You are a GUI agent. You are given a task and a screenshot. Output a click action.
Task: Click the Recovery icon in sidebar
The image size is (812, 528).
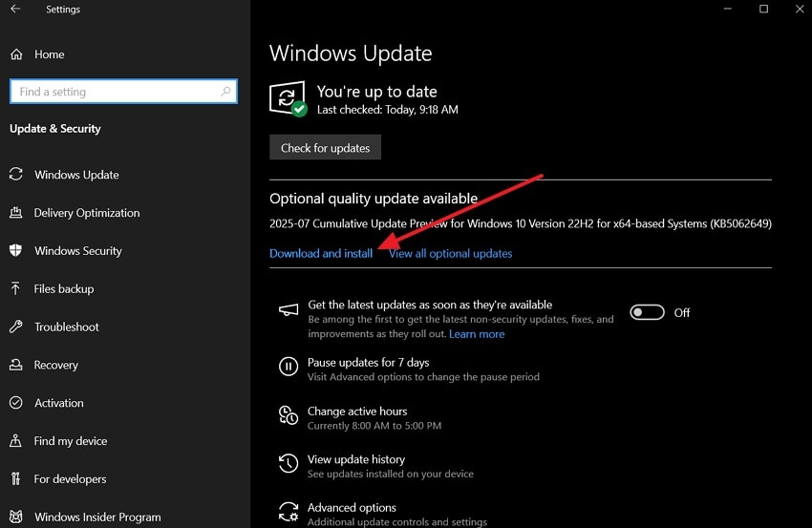click(x=16, y=365)
